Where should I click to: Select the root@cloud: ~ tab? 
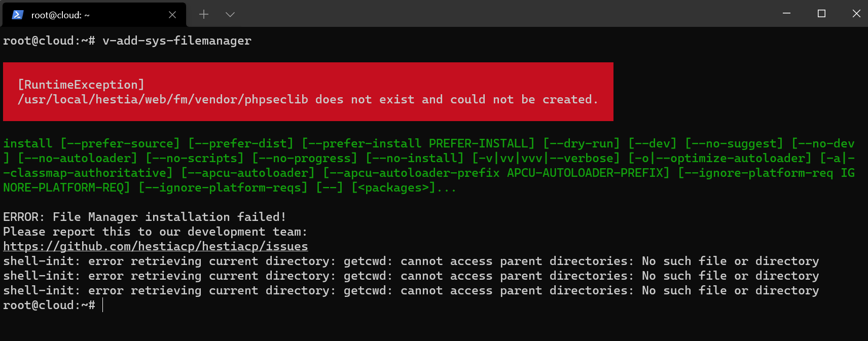[76, 15]
